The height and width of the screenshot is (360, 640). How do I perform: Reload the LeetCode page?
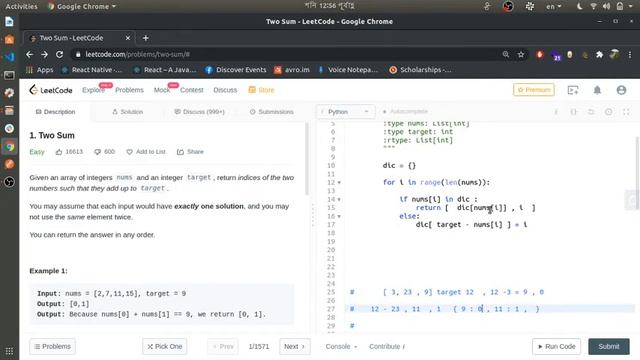60,54
